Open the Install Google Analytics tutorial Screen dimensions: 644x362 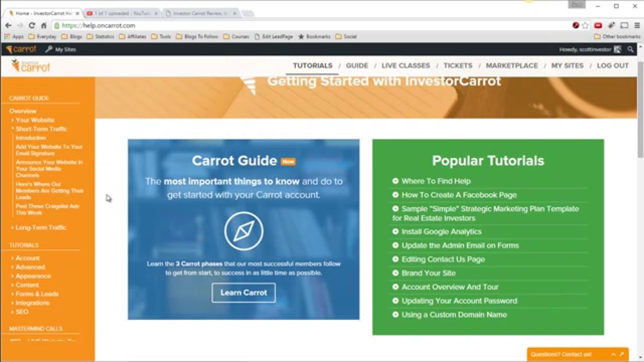pos(441,232)
